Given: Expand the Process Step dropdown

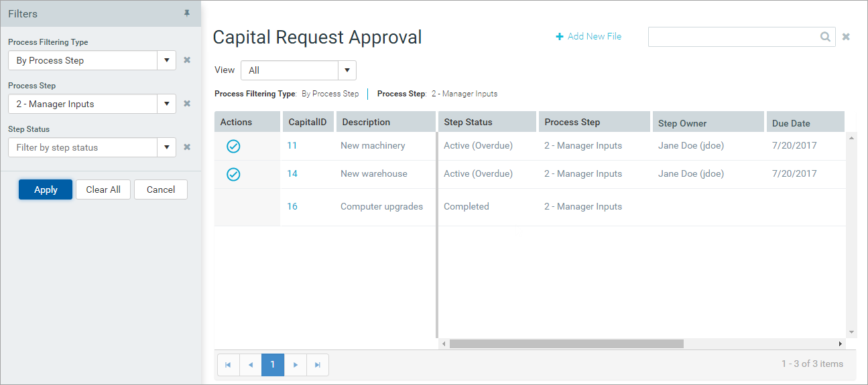Looking at the screenshot, I should [167, 104].
